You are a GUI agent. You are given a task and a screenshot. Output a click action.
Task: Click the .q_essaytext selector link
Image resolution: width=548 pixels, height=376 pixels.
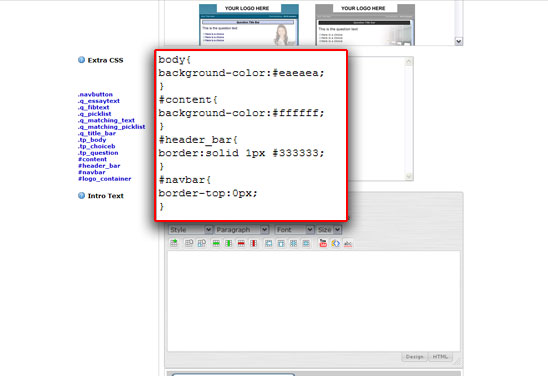click(99, 101)
